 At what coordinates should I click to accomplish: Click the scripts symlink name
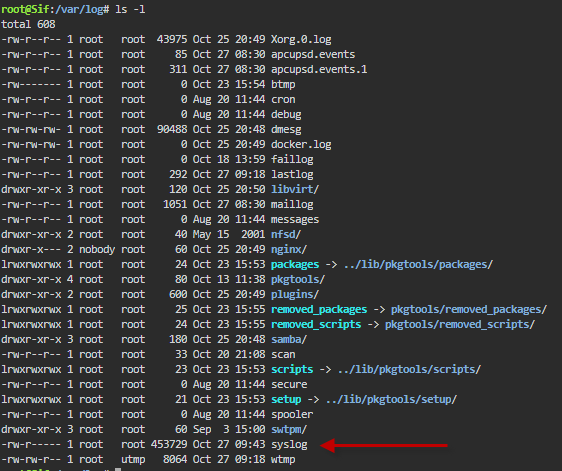pos(292,370)
